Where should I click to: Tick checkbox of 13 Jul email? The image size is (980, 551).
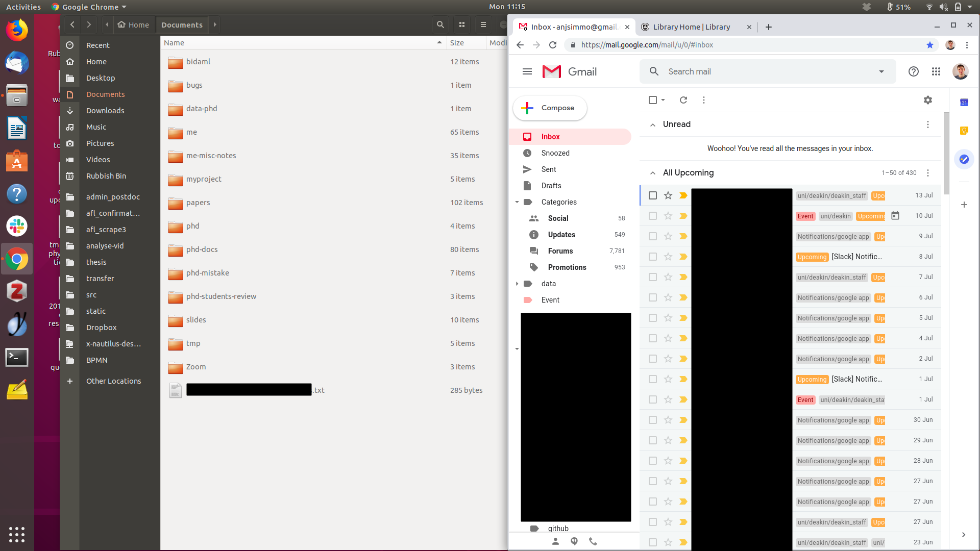[652, 195]
